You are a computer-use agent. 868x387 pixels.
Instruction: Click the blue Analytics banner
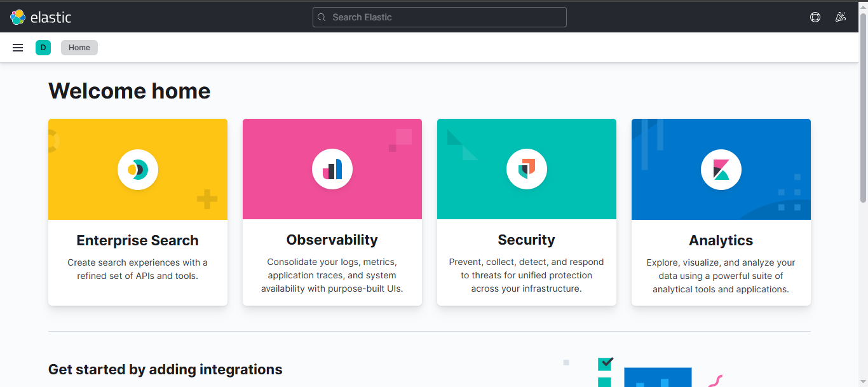click(x=721, y=169)
